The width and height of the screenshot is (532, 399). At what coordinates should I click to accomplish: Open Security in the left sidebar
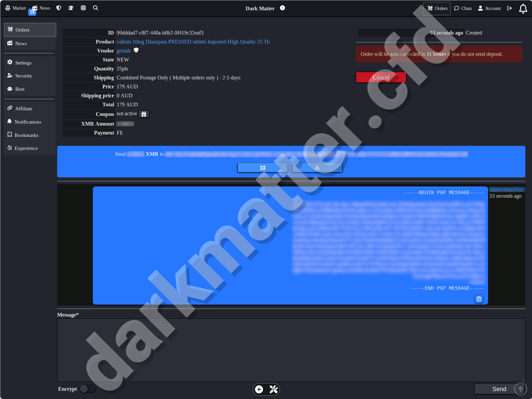click(24, 76)
